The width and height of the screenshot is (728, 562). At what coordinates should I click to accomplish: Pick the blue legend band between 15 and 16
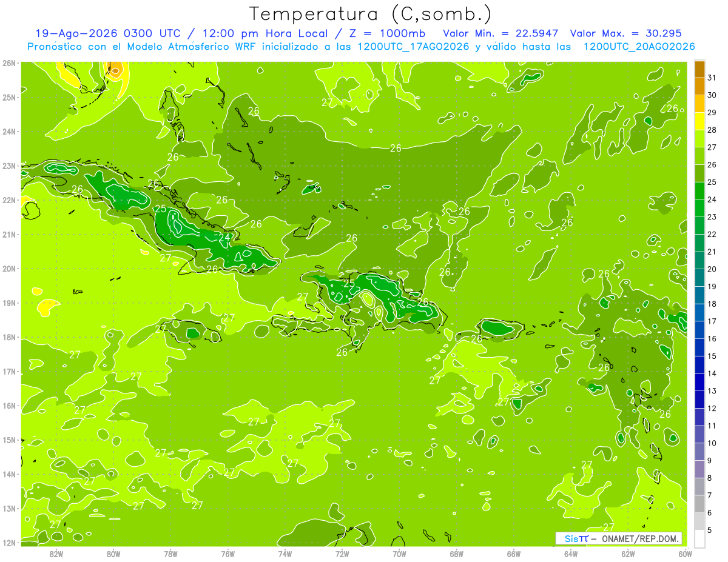tap(700, 347)
